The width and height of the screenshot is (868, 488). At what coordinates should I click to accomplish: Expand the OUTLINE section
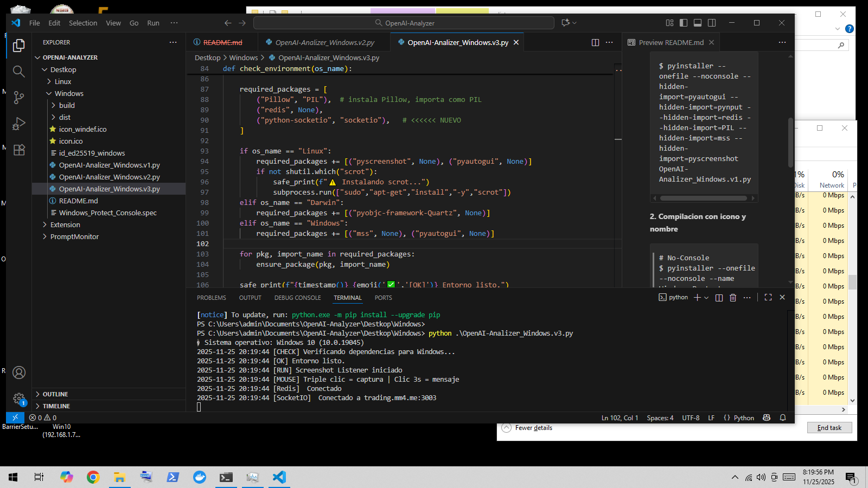55,394
